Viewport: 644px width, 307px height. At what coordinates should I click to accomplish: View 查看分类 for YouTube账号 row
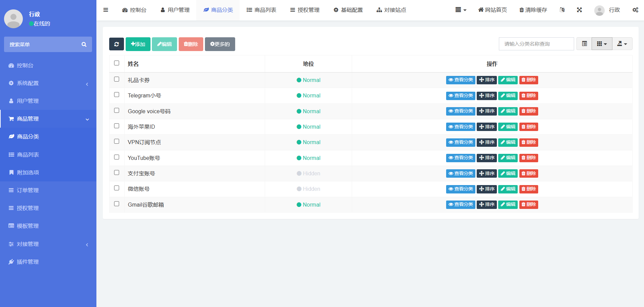[461, 158]
